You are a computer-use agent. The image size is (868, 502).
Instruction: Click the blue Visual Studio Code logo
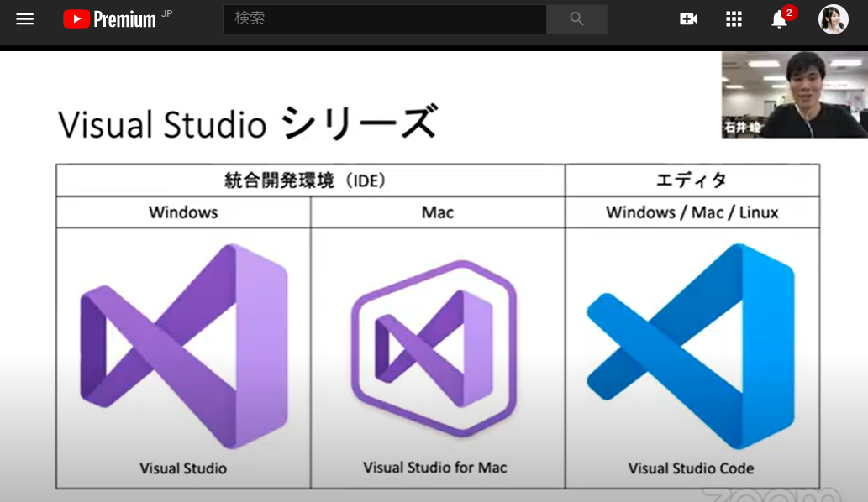pyautogui.click(x=692, y=346)
